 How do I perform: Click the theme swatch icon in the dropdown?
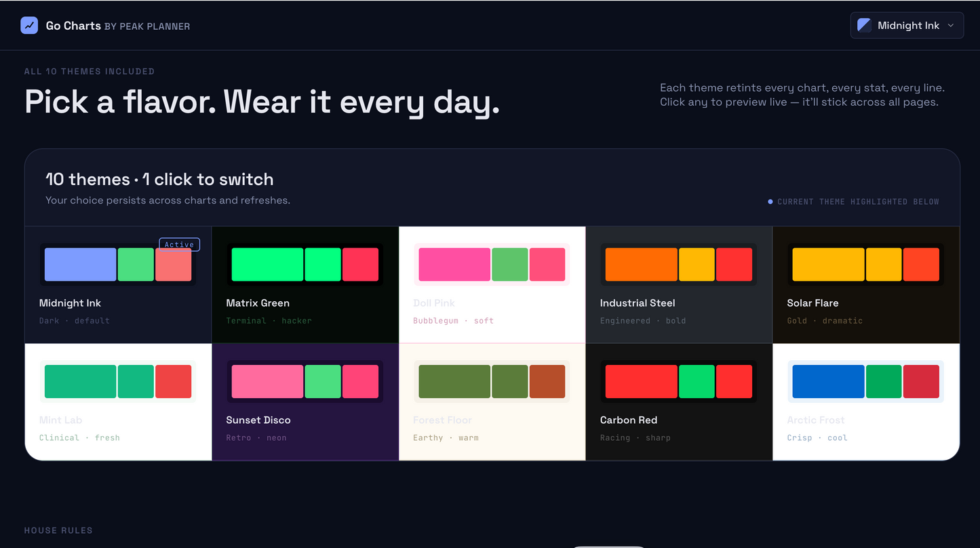[x=864, y=25]
